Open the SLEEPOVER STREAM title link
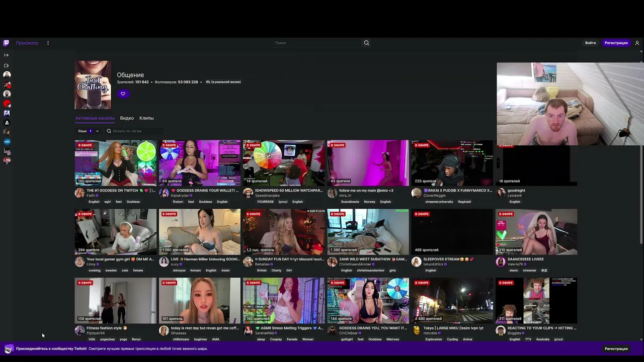The image size is (644, 362). 448,259
